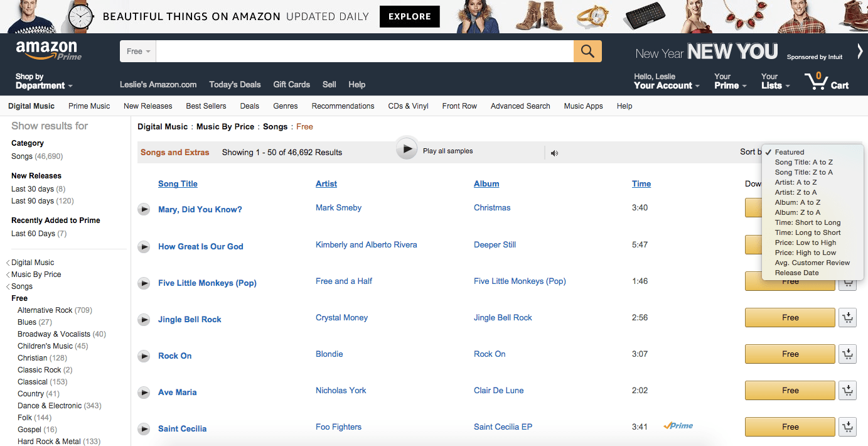Open the Front Row tab
Image resolution: width=868 pixels, height=446 pixels.
click(x=459, y=106)
